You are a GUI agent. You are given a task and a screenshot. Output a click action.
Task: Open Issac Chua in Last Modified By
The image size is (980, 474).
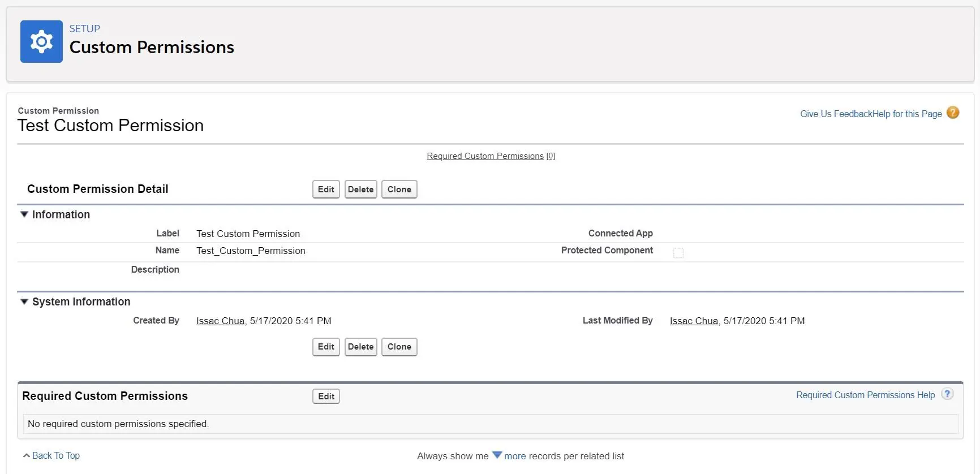(694, 321)
